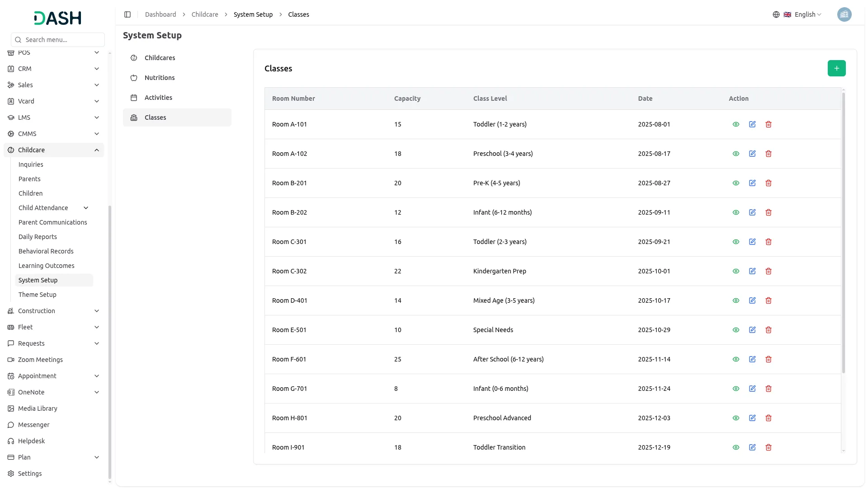Open the user avatar menu
The height and width of the screenshot is (488, 868).
844,14
